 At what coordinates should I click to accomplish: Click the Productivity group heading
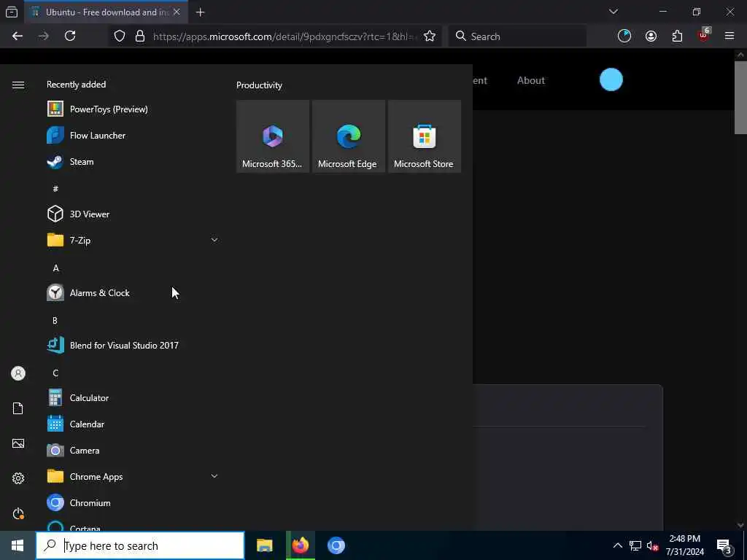259,85
